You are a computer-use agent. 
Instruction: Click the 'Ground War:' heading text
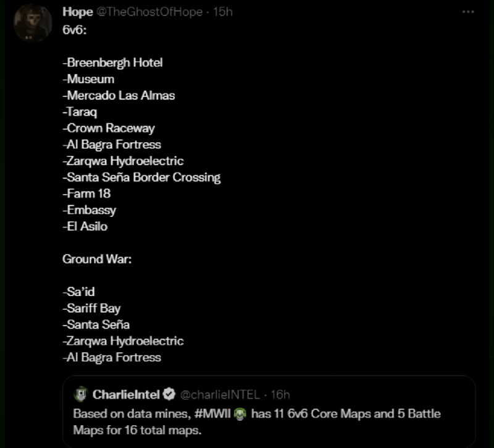click(97, 259)
